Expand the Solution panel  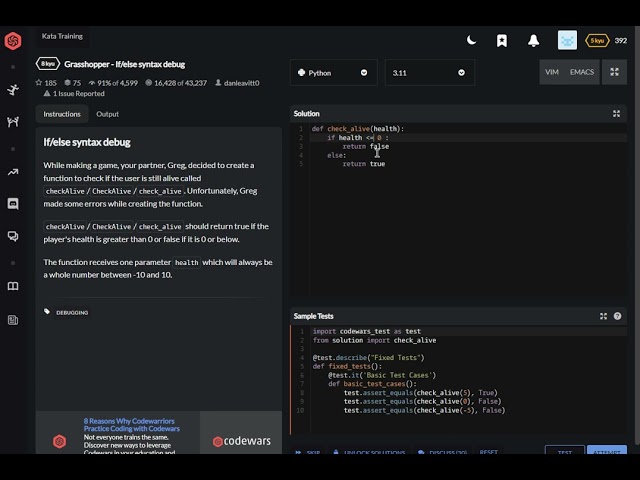click(x=616, y=114)
